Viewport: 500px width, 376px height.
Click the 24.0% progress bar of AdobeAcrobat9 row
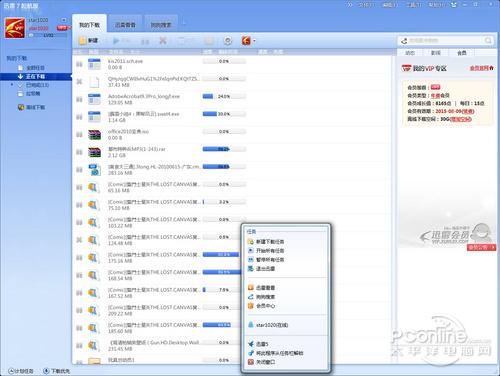coord(224,96)
